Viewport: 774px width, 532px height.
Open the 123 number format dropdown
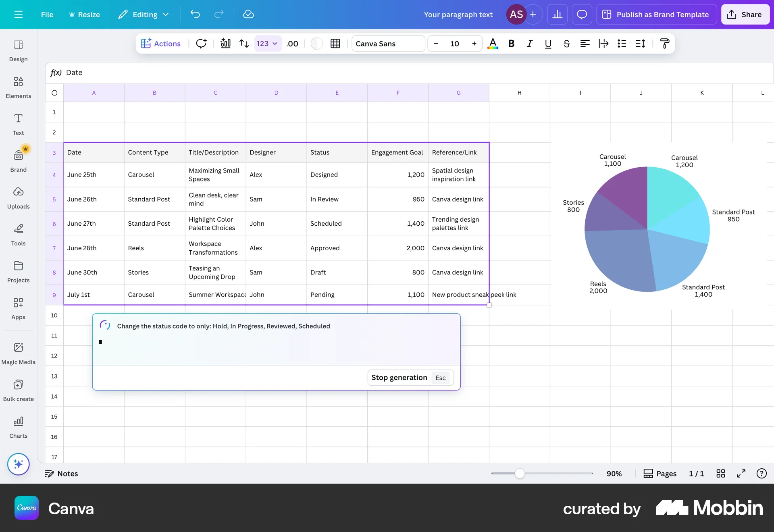tap(267, 44)
